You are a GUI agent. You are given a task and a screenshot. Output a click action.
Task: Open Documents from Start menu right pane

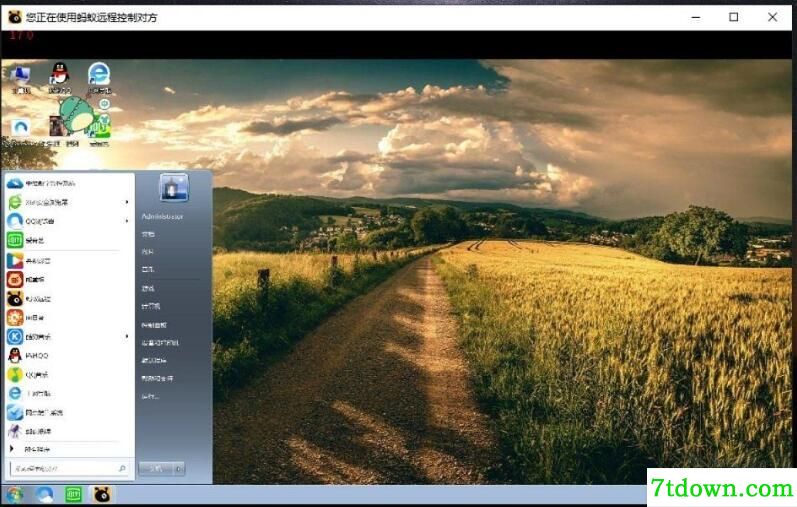[148, 234]
